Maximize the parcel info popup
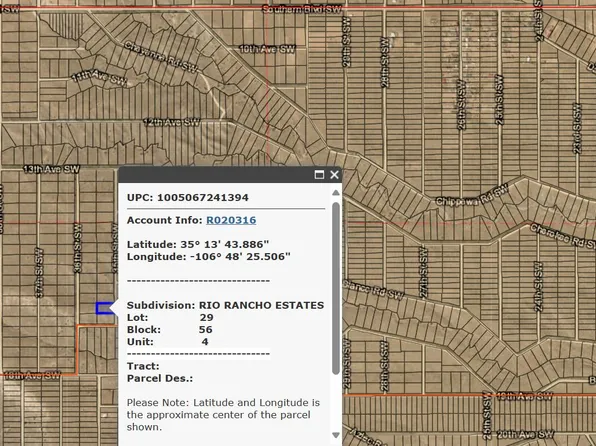Viewport: 596px width, 446px height. [x=319, y=175]
